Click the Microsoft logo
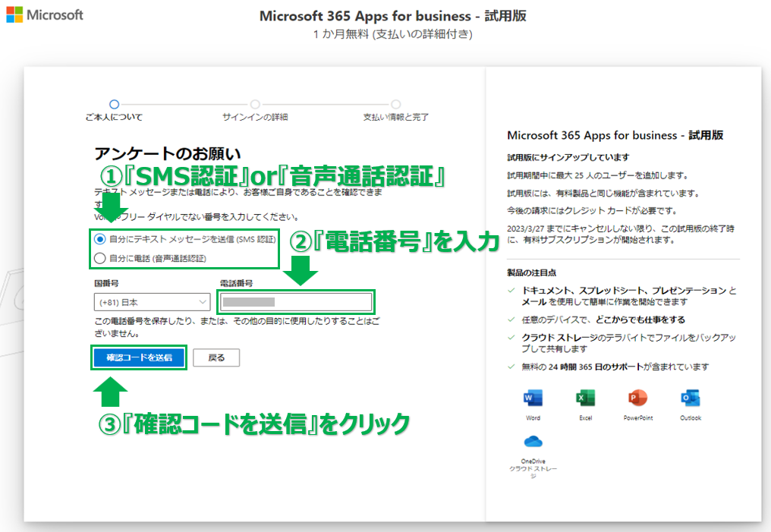The width and height of the screenshot is (771, 532). tap(45, 14)
